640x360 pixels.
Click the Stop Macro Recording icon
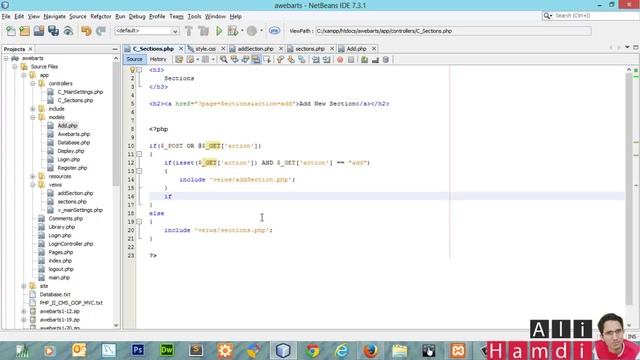coord(351,60)
